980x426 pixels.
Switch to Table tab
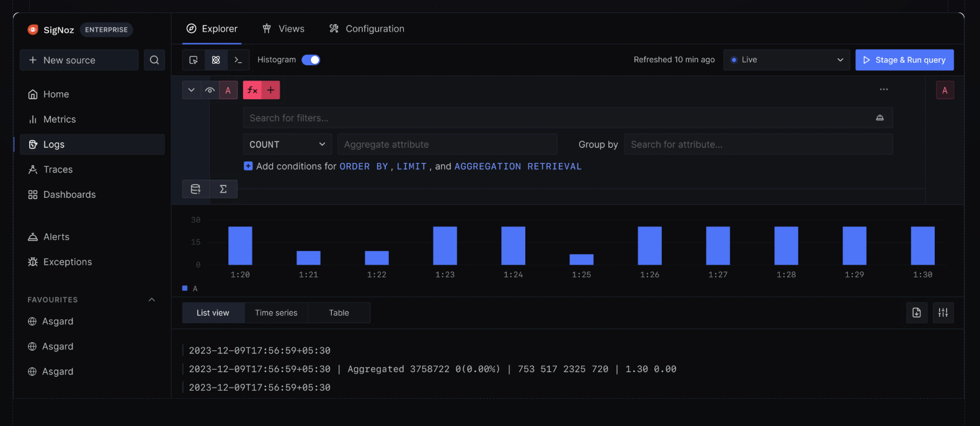339,313
